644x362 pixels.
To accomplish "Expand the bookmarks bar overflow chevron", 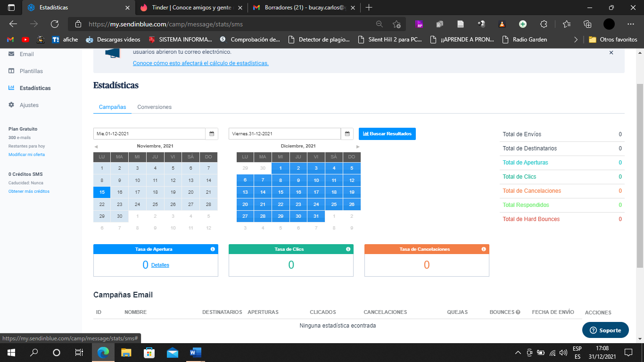I will pyautogui.click(x=575, y=40).
